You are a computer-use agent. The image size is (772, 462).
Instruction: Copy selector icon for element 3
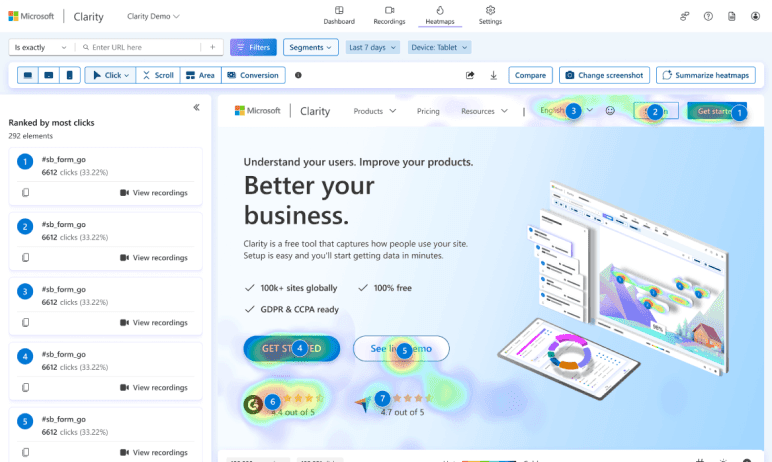(26, 323)
